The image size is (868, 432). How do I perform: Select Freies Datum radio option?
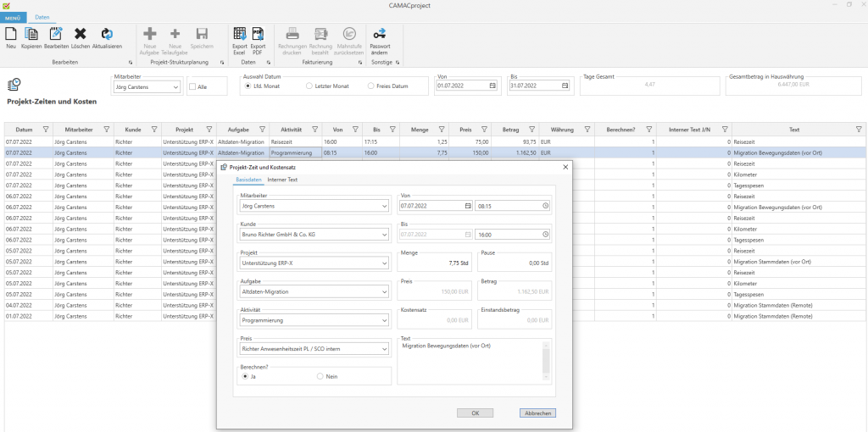pos(371,86)
